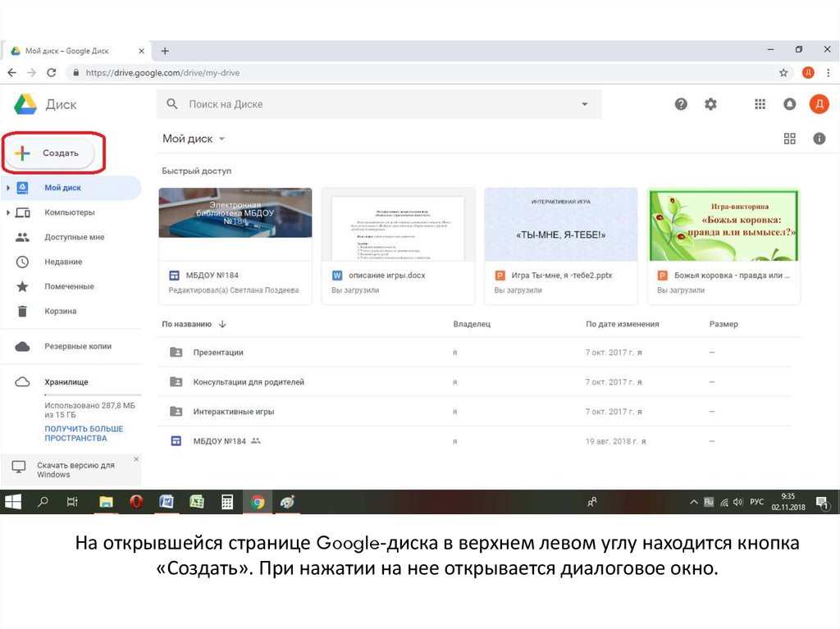Open File Explorer from taskbar

tap(106, 502)
